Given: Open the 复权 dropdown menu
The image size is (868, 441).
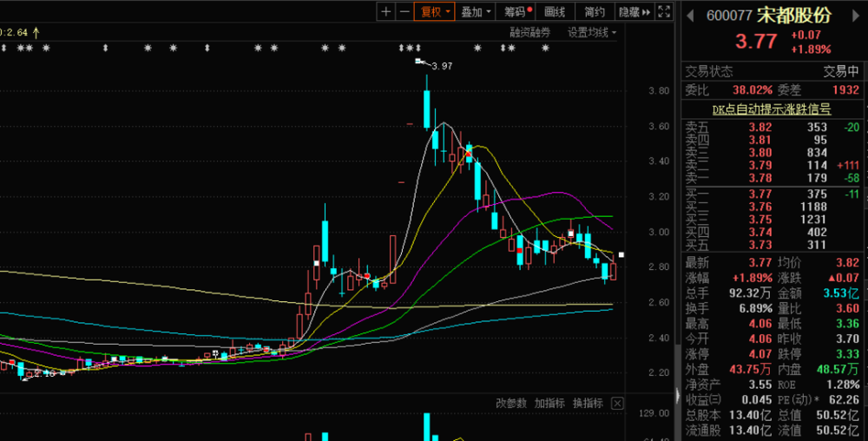Looking at the screenshot, I should (x=434, y=11).
